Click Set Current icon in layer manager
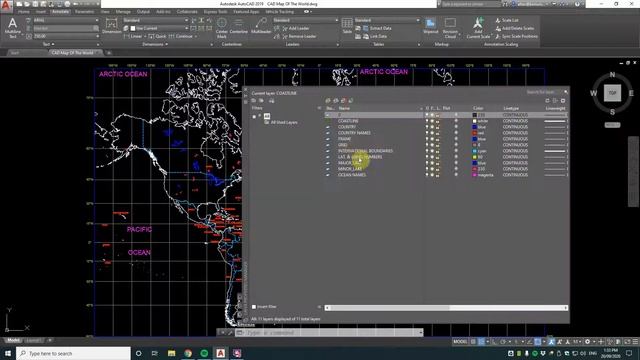The image size is (640, 360). coord(351,100)
